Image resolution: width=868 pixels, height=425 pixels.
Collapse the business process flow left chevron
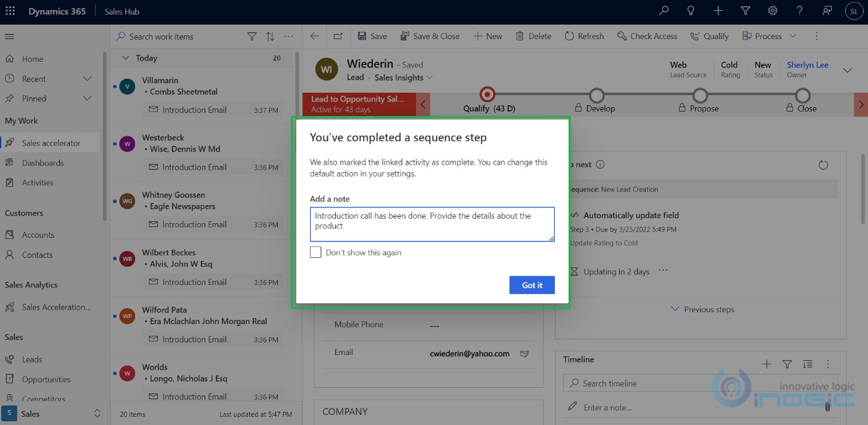pos(423,104)
